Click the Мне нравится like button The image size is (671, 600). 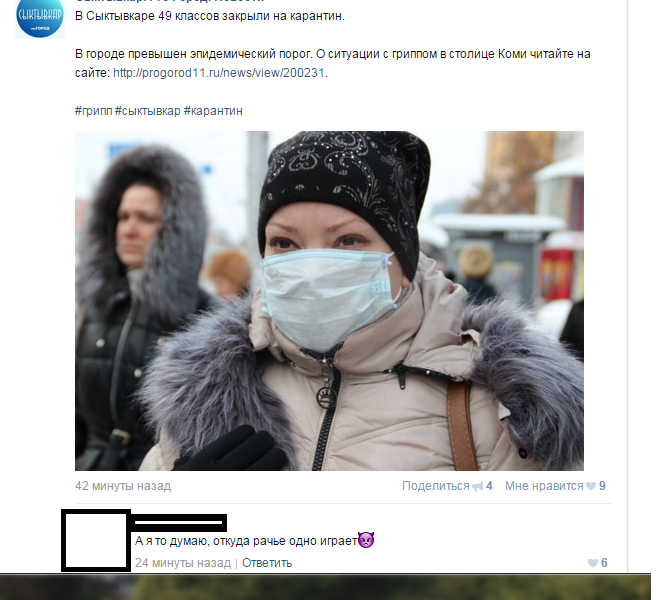click(544, 486)
